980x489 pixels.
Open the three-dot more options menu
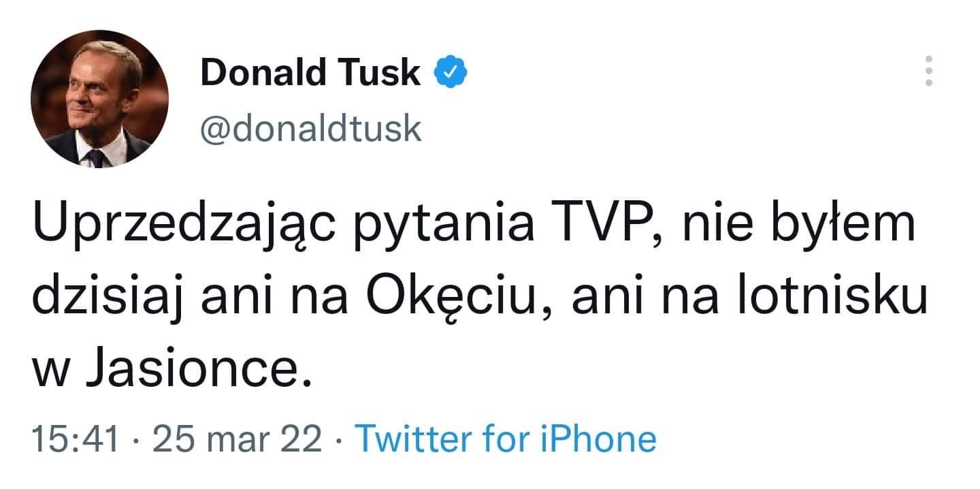(x=928, y=71)
